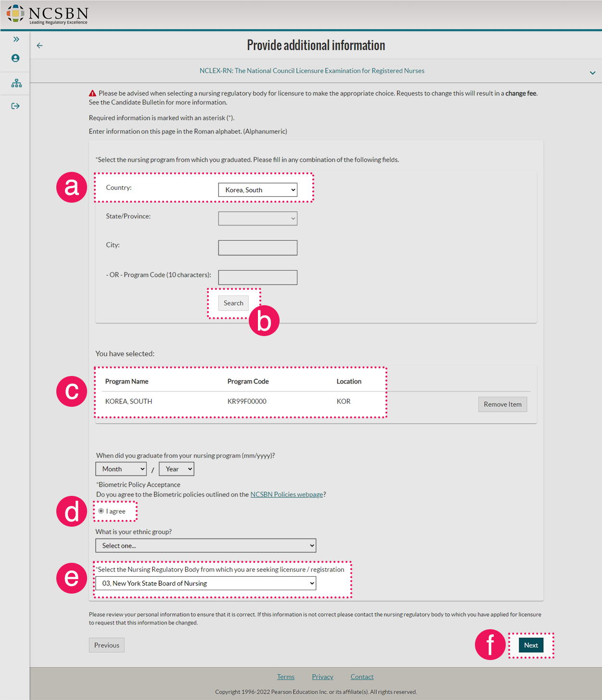Click the Remove Item button
This screenshot has width=602, height=700.
click(502, 404)
